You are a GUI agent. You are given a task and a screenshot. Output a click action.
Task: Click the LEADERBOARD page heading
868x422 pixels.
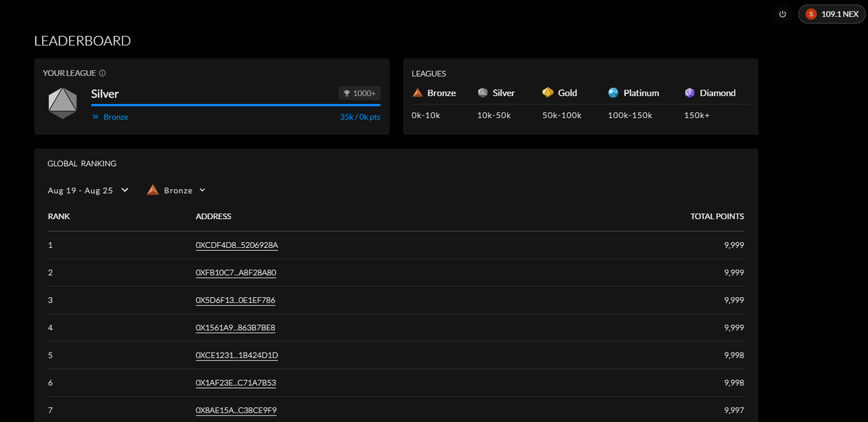(82, 41)
